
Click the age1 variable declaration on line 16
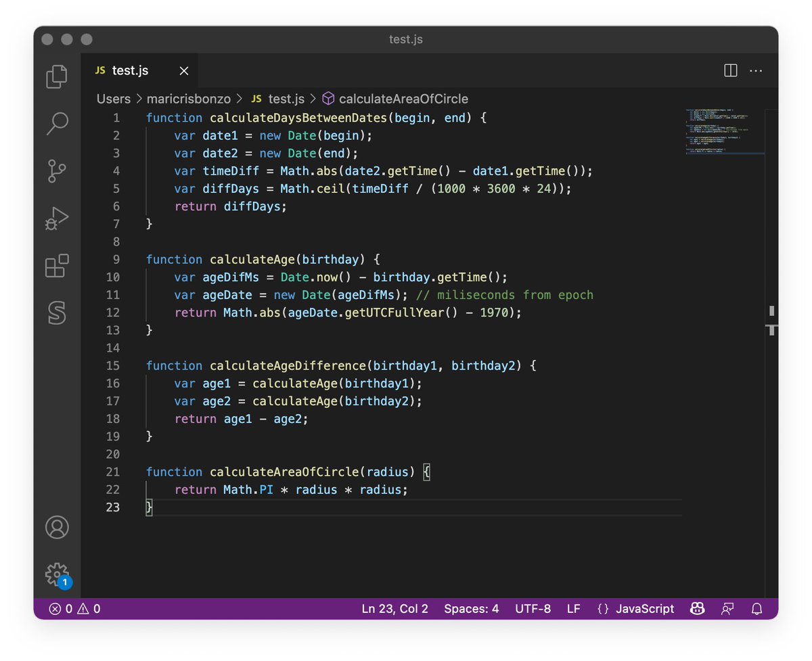[217, 383]
